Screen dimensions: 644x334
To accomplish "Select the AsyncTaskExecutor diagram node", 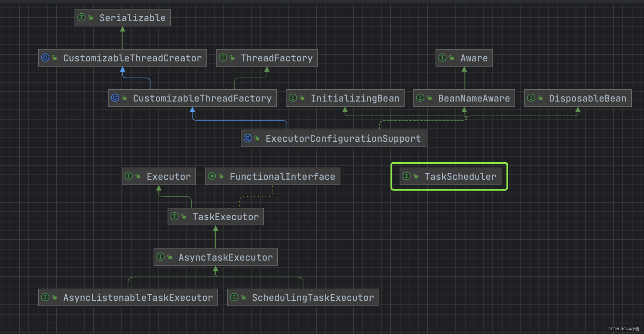I will tap(225, 257).
